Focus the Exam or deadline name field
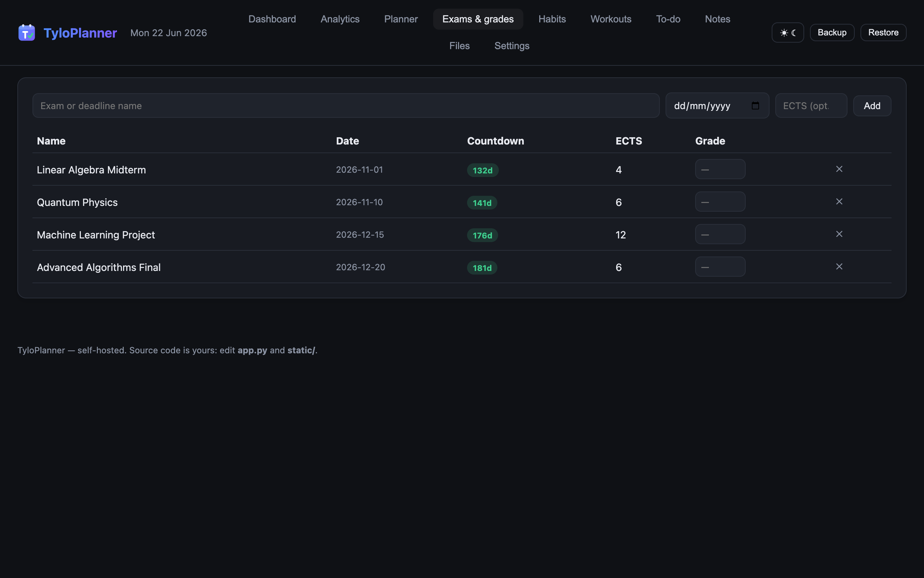Image resolution: width=924 pixels, height=578 pixels. [346, 106]
